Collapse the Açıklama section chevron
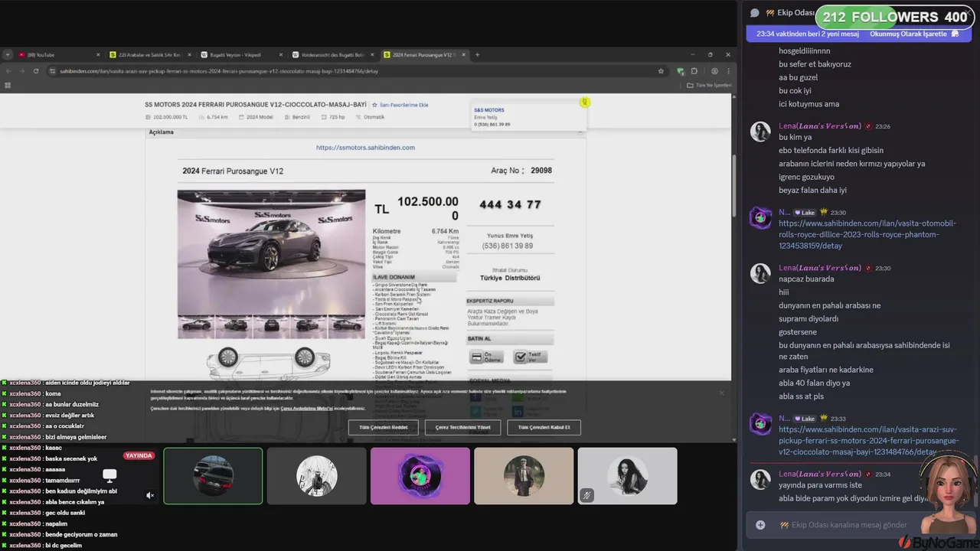Viewport: 980px width, 551px height. pyautogui.click(x=580, y=132)
